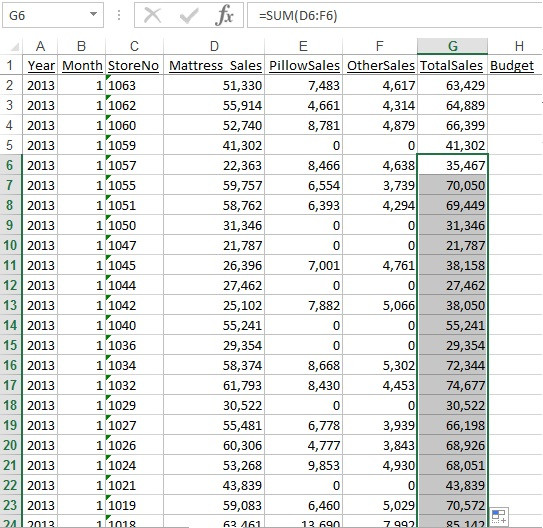This screenshot has width=543, height=528.
Task: Click active cell with total 35,467
Action: [453, 165]
